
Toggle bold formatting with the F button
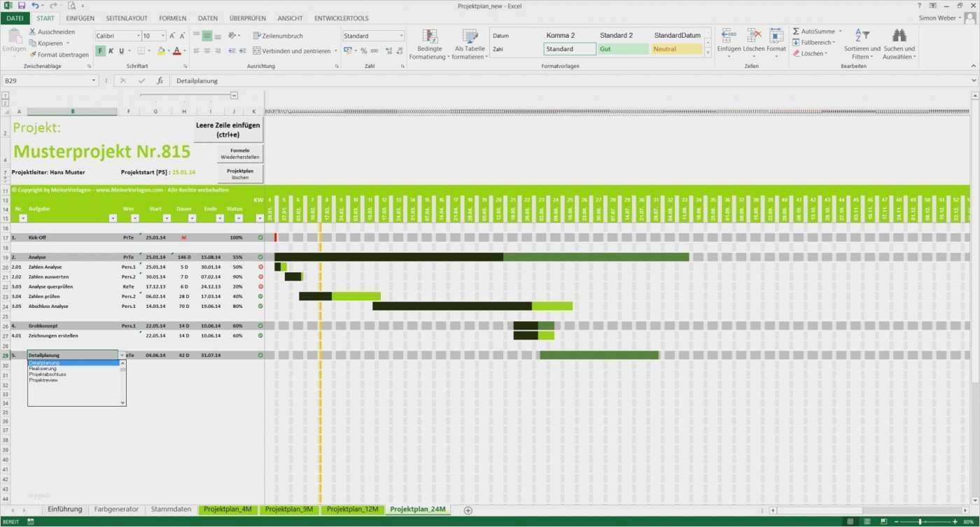click(99, 50)
